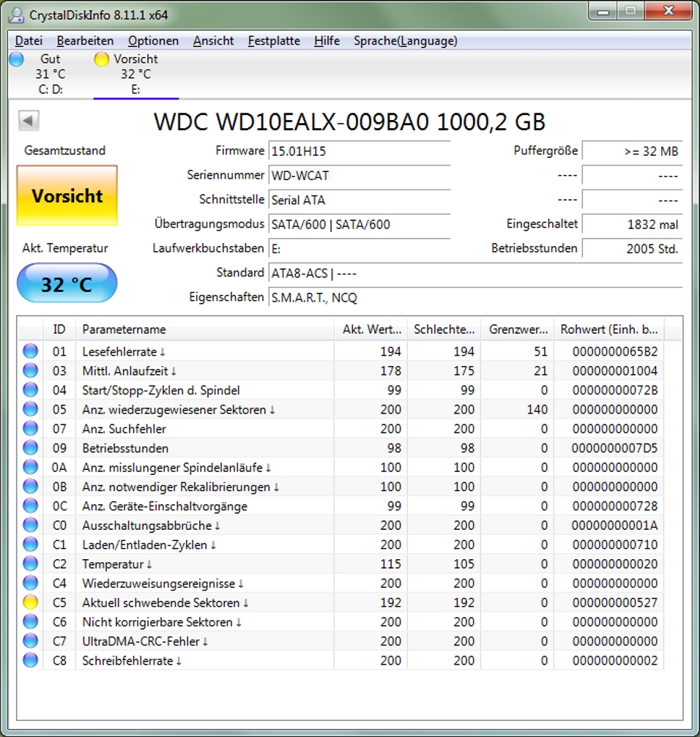Click status icon of Lesefehlerrate row
The image size is (700, 737).
[x=31, y=351]
